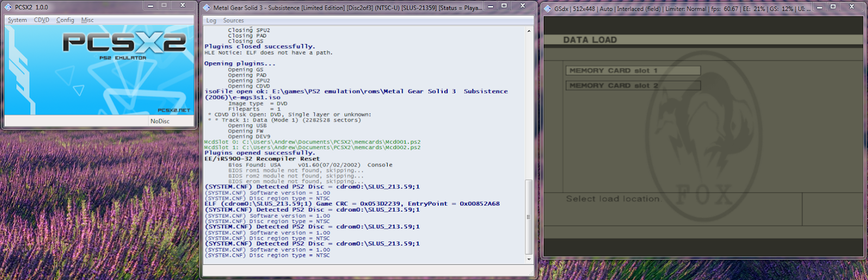Open the System menu in PCSX2
Image resolution: width=868 pixels, height=280 pixels.
17,20
